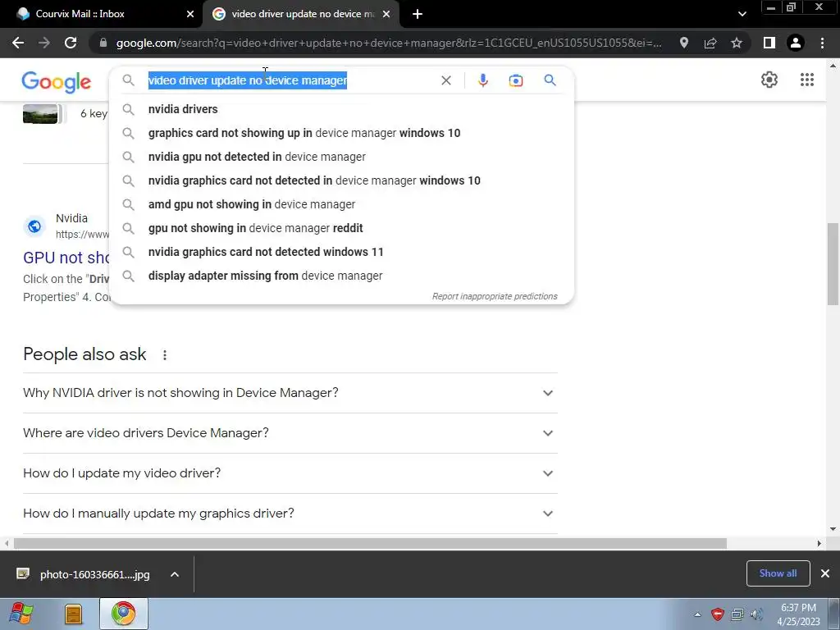Click the browser address bar URL
This screenshot has height=630, width=840.
(x=388, y=43)
